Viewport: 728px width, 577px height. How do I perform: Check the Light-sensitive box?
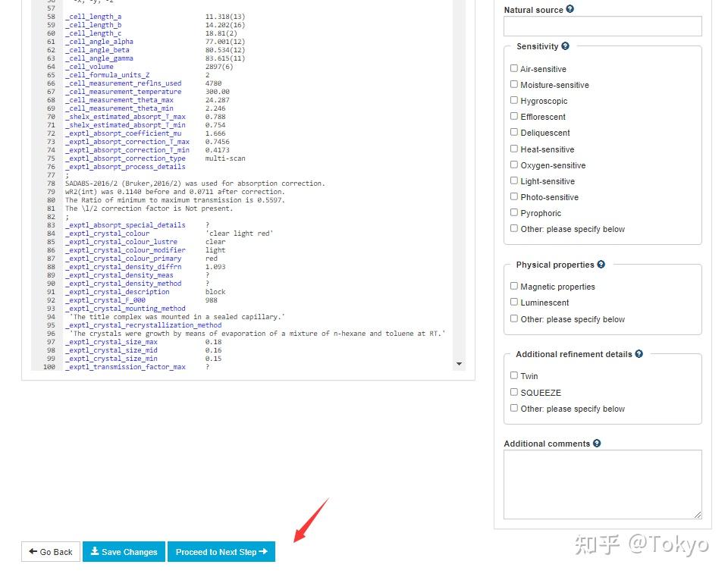(514, 180)
